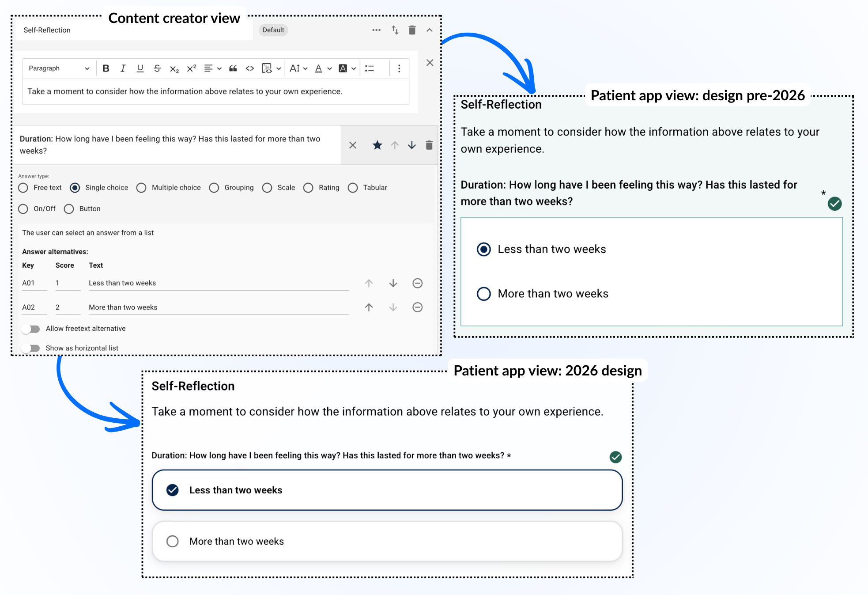The width and height of the screenshot is (868, 595).
Task: Open the font color picker
Action: pyautogui.click(x=319, y=68)
